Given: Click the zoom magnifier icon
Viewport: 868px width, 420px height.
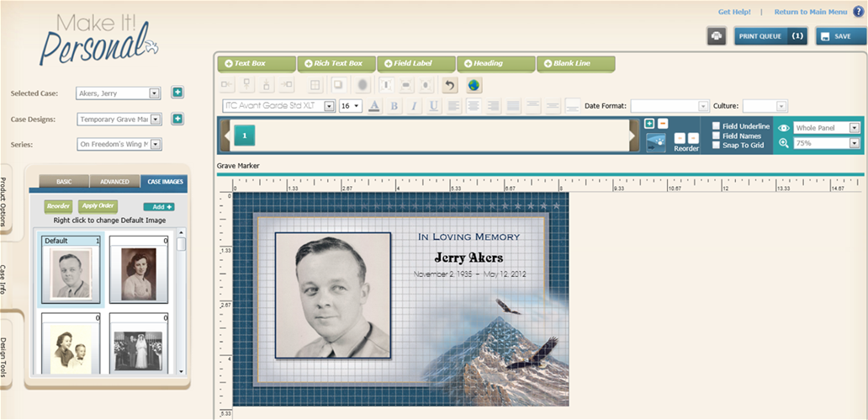Looking at the screenshot, I should (783, 143).
